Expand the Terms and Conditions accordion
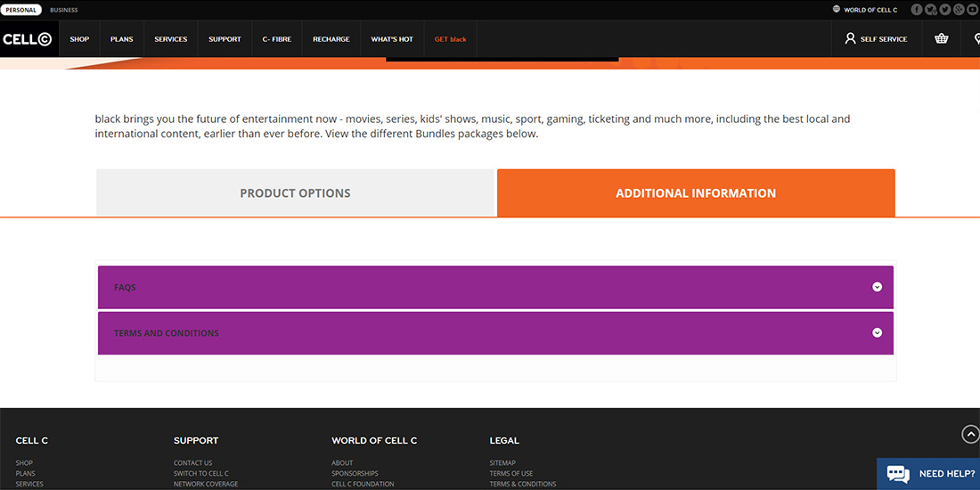This screenshot has height=490, width=980. [x=495, y=333]
